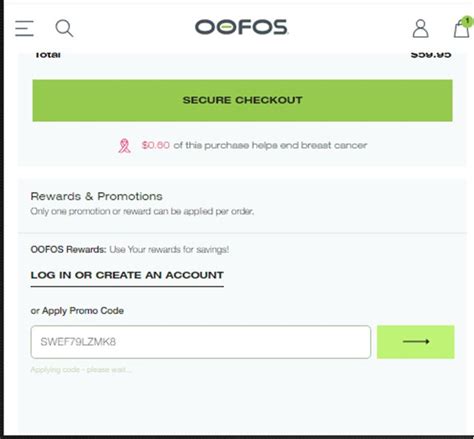
Task: Click the 'Applying code - please wait' message
Action: pyautogui.click(x=81, y=370)
